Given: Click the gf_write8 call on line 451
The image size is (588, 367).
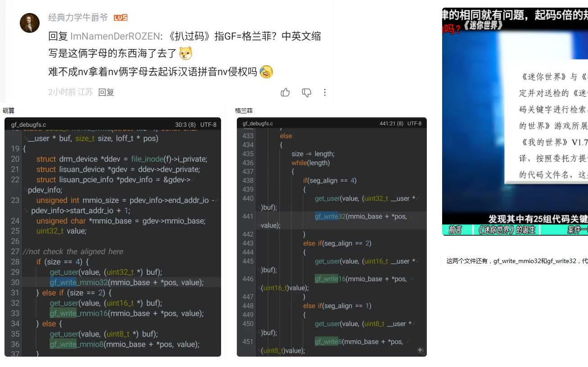Looking at the screenshot, I should point(328,342).
